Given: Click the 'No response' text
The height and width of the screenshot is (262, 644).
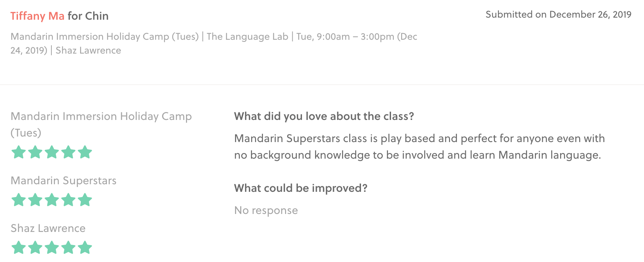Looking at the screenshot, I should coord(266,210).
